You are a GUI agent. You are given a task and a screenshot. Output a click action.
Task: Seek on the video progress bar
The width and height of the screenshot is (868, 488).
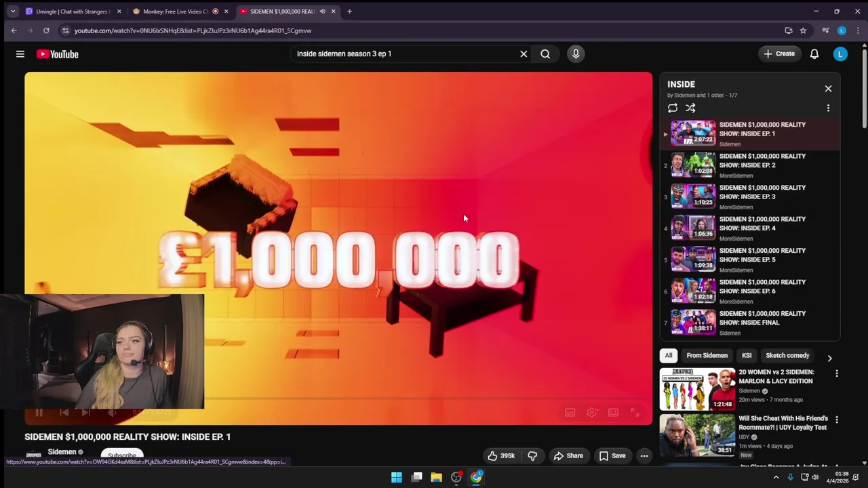[x=338, y=399]
